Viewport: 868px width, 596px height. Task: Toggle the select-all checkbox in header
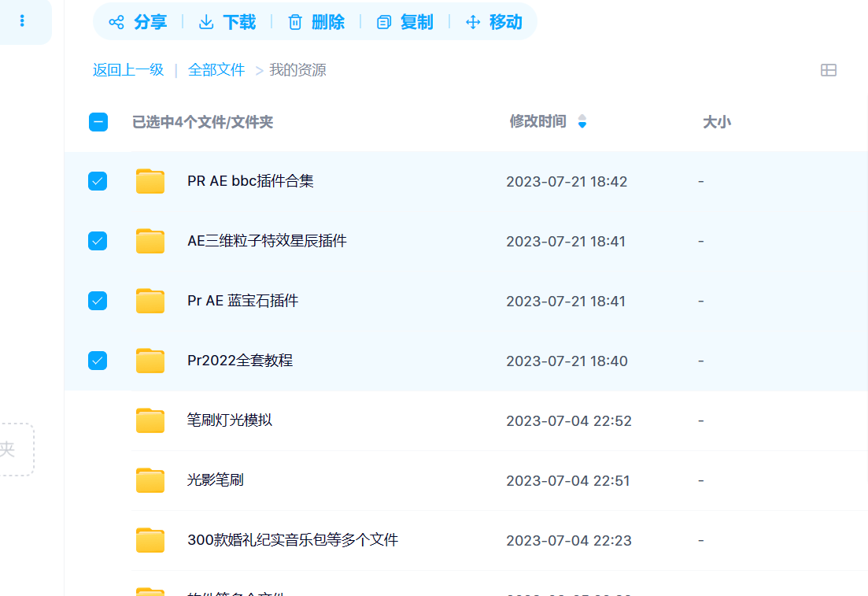pos(98,122)
